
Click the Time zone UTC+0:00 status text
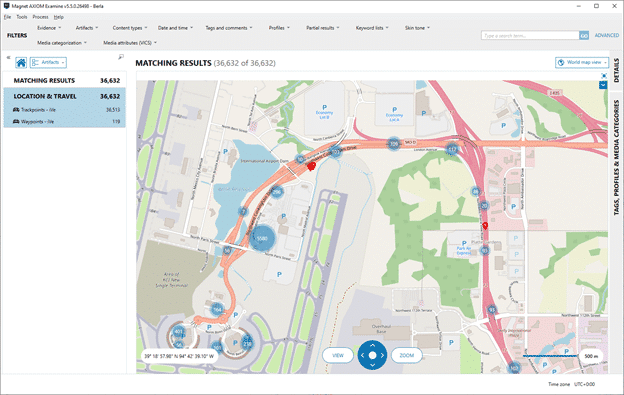point(571,384)
